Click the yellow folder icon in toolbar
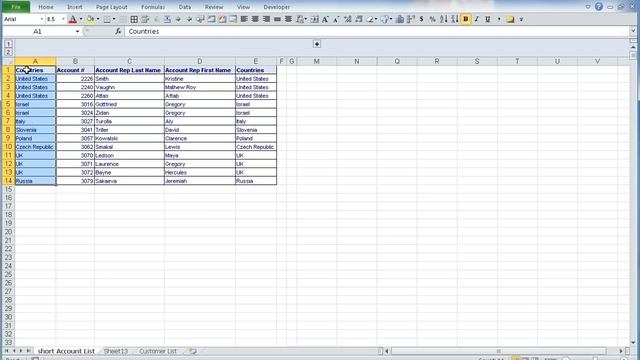The image size is (640, 360). (x=510, y=19)
